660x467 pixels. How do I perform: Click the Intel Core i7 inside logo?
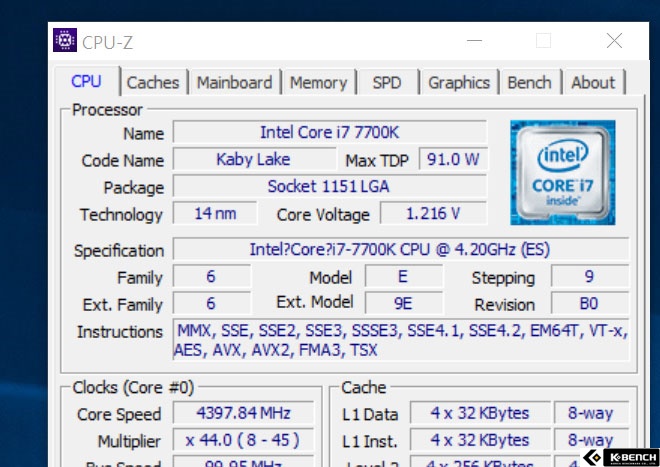coord(563,173)
